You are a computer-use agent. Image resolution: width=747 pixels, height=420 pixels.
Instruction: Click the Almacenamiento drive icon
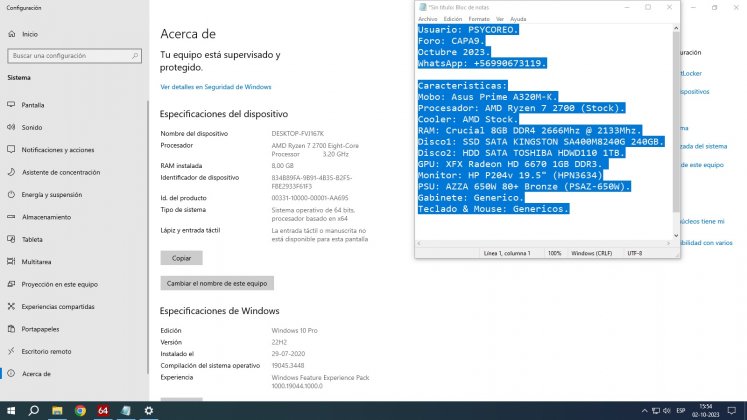(x=11, y=217)
